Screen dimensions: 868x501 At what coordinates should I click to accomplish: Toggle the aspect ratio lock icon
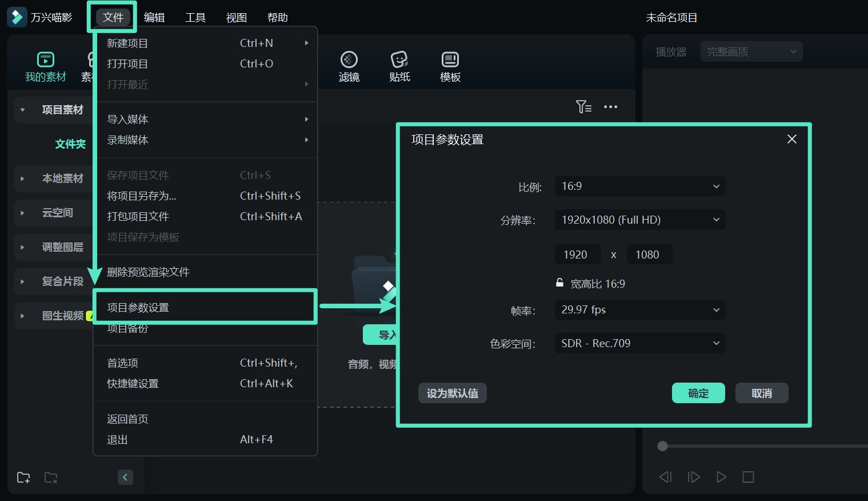(560, 283)
